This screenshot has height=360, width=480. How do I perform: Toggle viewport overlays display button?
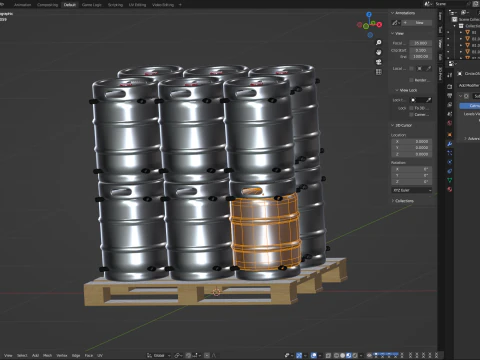click(314, 355)
